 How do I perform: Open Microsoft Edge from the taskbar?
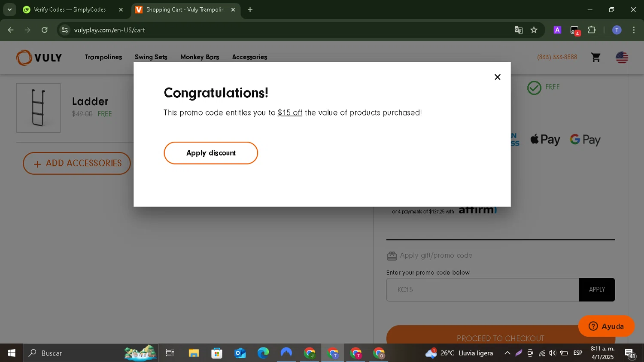tap(263, 353)
